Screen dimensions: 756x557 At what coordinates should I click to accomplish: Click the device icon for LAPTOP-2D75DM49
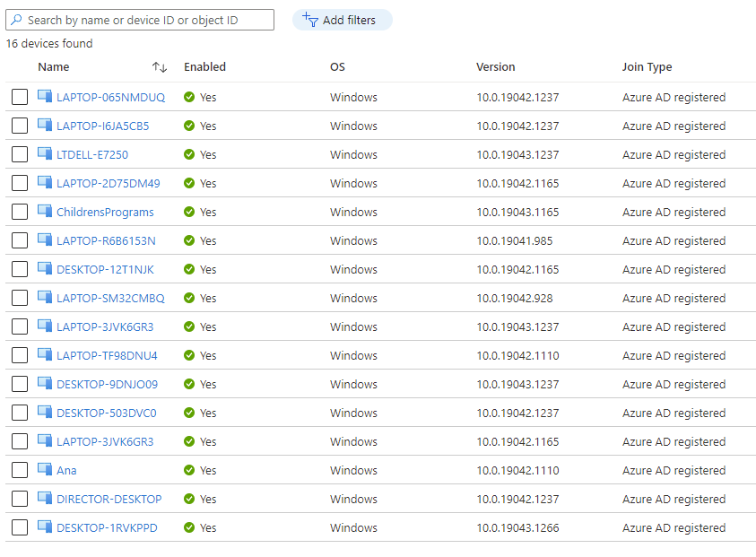coord(45,182)
